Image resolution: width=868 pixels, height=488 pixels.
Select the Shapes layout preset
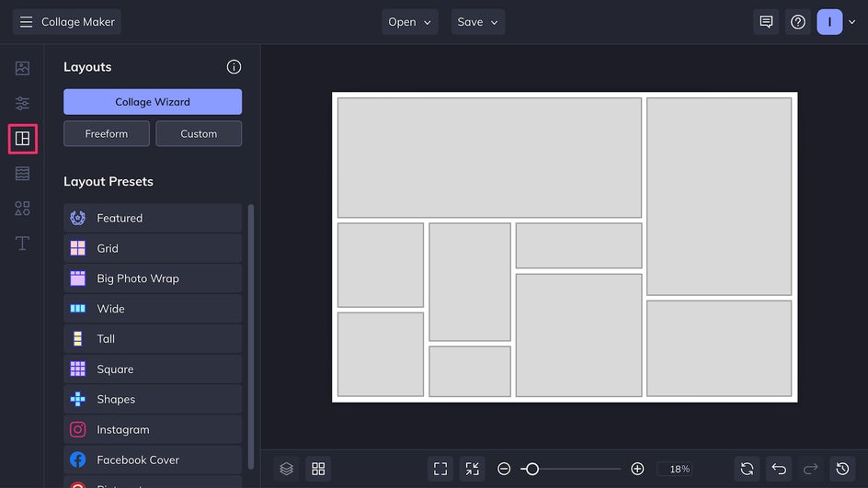tap(153, 399)
